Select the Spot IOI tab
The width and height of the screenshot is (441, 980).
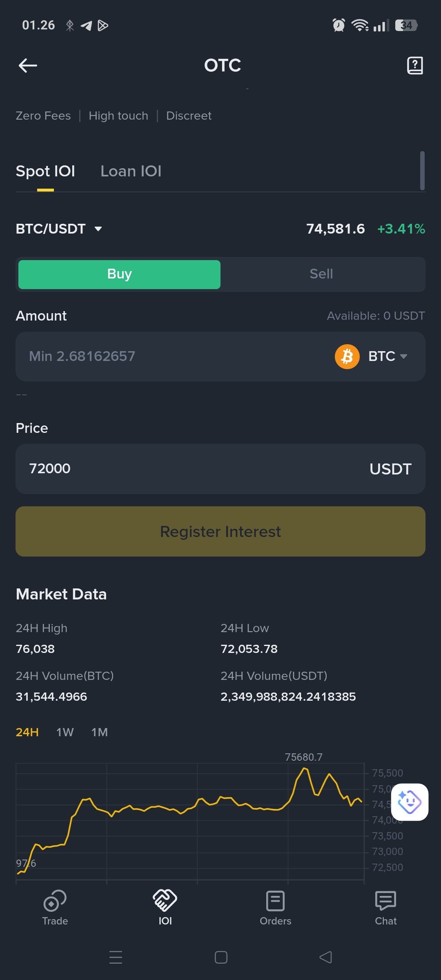(45, 171)
